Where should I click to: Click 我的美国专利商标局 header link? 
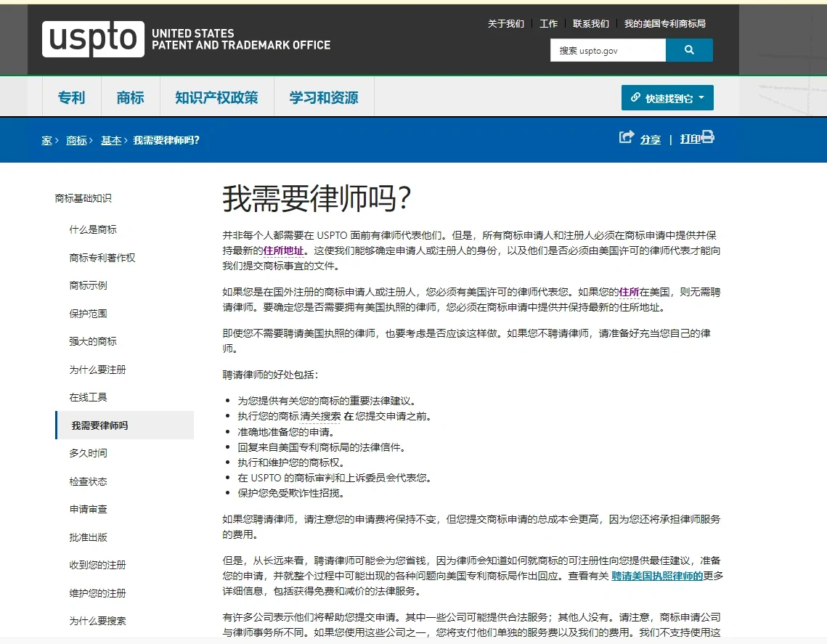point(664,24)
